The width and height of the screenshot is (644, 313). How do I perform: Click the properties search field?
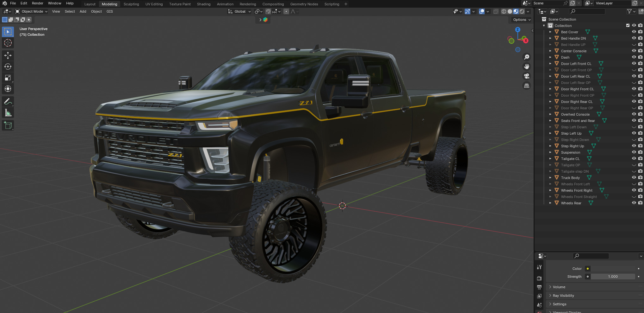pos(591,256)
